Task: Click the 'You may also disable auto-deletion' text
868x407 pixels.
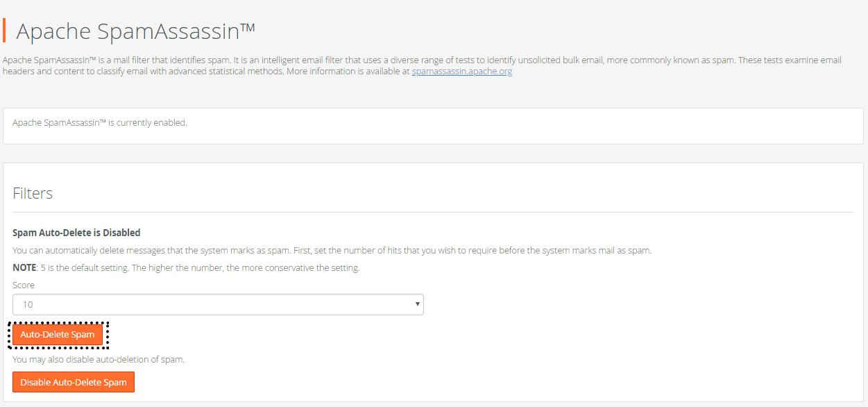Action: click(99, 359)
